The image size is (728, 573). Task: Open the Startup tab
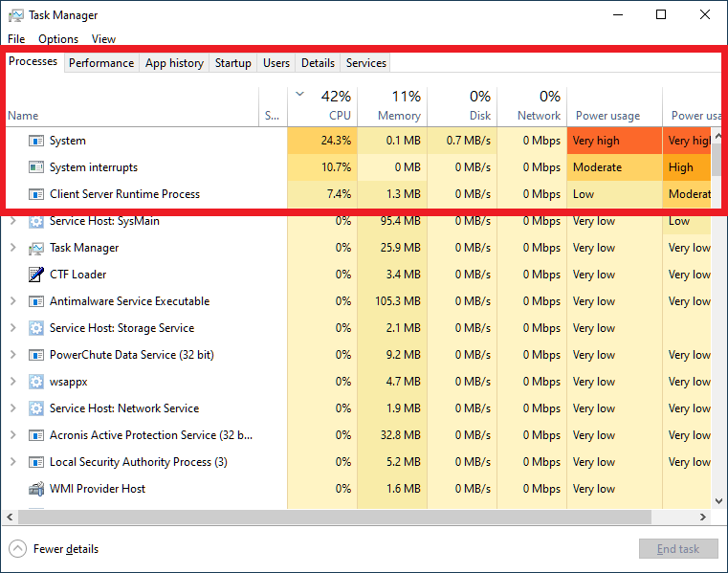pyautogui.click(x=232, y=63)
